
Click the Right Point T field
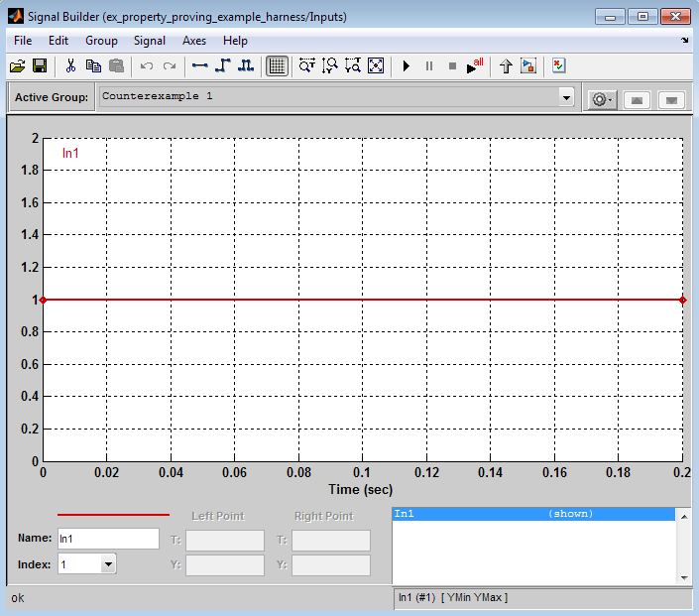pyautogui.click(x=331, y=541)
